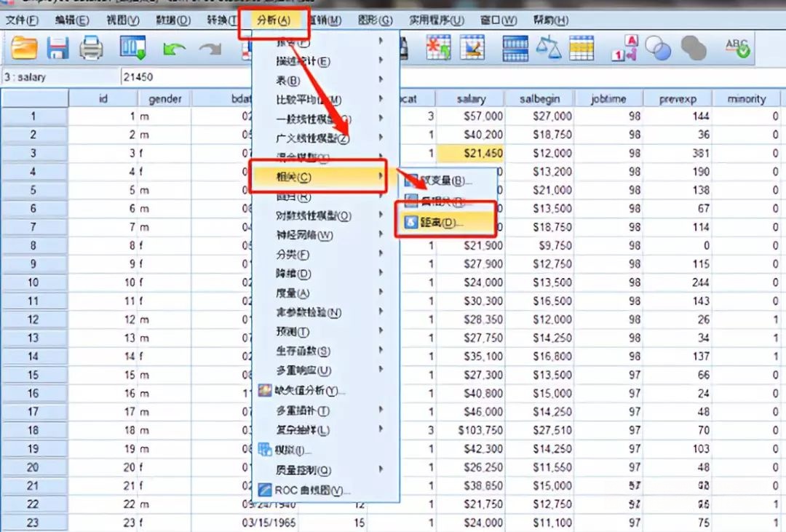Select the gender column header
Viewport: 786px width, 532px height.
click(x=165, y=99)
